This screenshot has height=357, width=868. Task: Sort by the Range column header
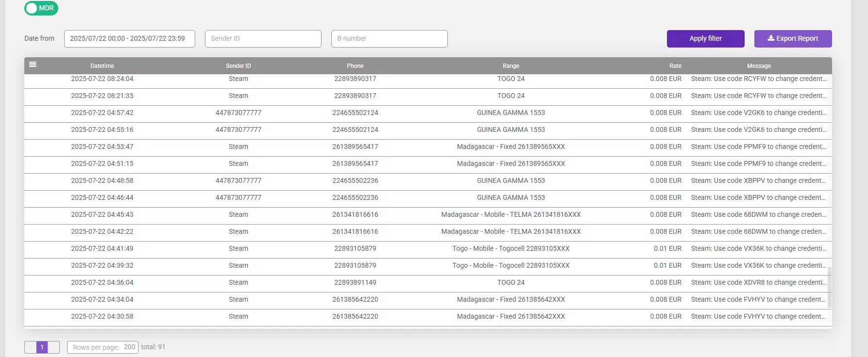(511, 66)
